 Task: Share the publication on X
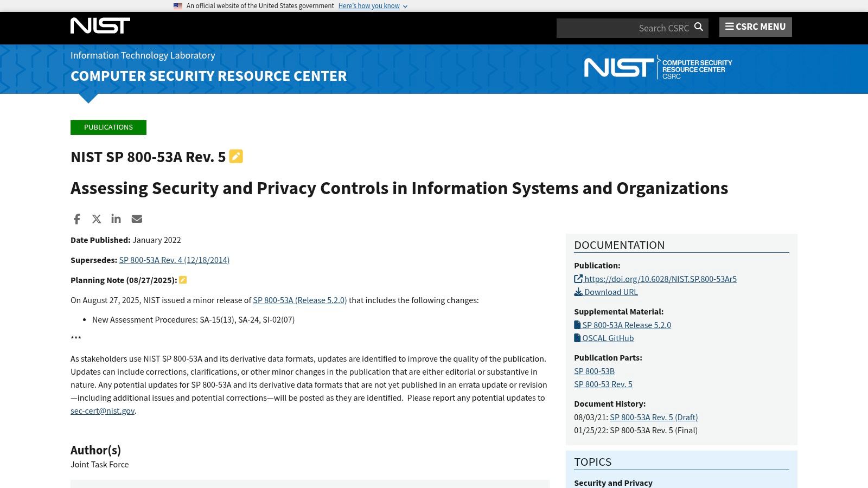96,219
